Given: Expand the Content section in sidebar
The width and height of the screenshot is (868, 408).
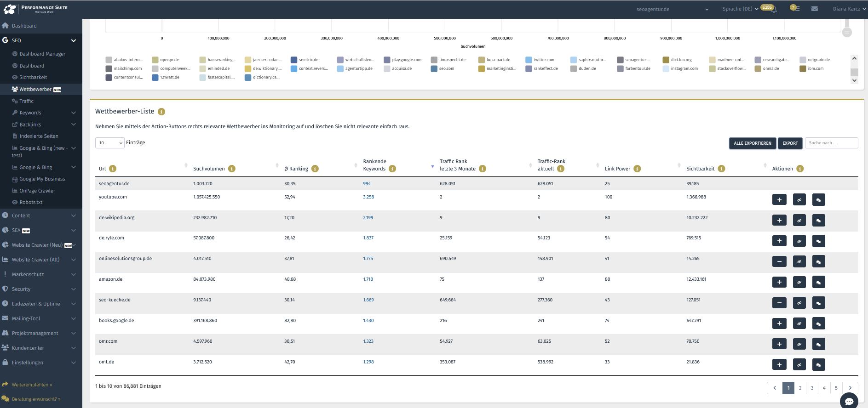Looking at the screenshot, I should pyautogui.click(x=41, y=215).
